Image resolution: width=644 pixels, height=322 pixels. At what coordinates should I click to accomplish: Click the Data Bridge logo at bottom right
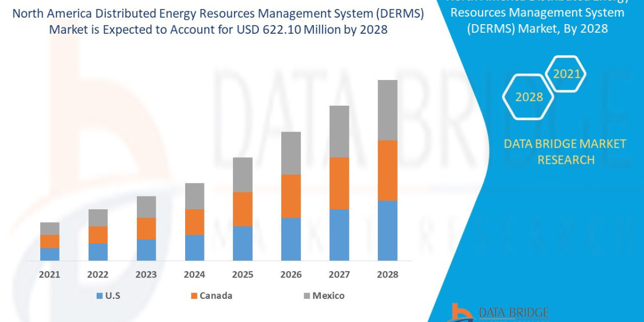[500, 312]
